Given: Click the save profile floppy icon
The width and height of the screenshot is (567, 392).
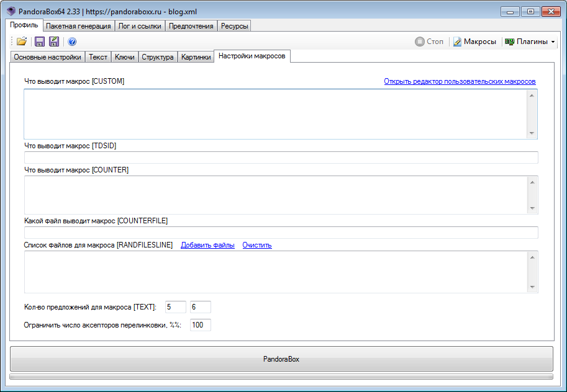Looking at the screenshot, I should pos(40,42).
